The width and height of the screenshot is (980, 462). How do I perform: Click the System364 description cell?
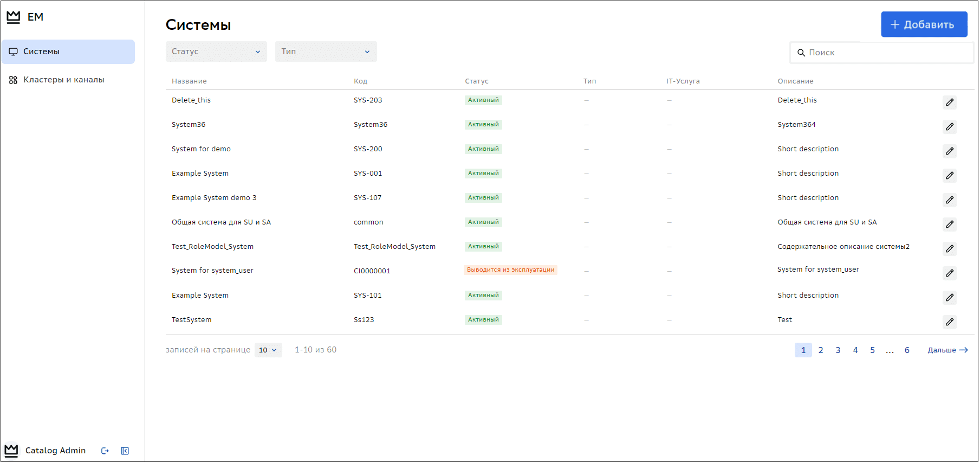(796, 125)
